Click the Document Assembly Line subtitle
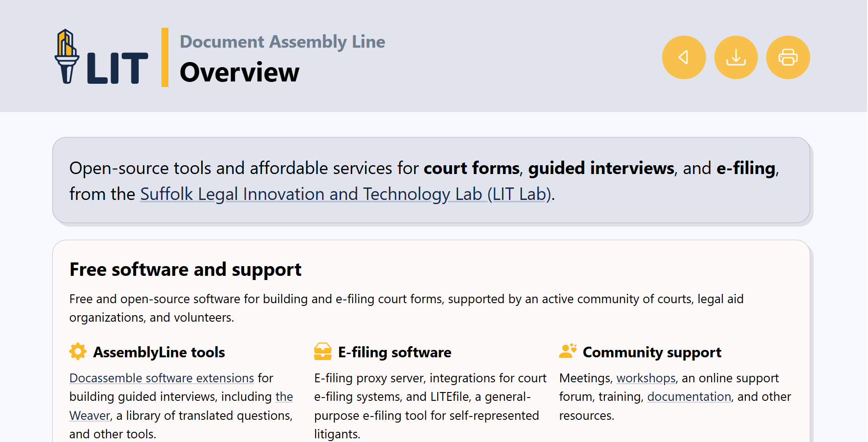The width and height of the screenshot is (868, 442). (282, 42)
